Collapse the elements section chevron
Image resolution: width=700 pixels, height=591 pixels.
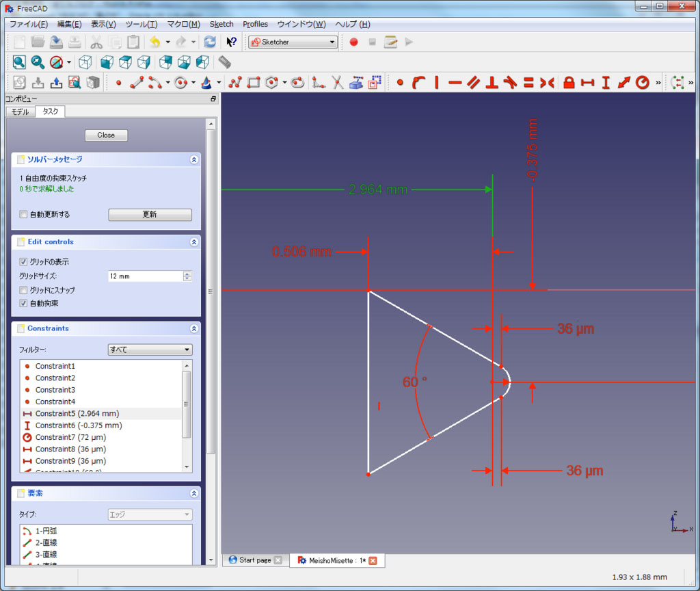tap(193, 493)
